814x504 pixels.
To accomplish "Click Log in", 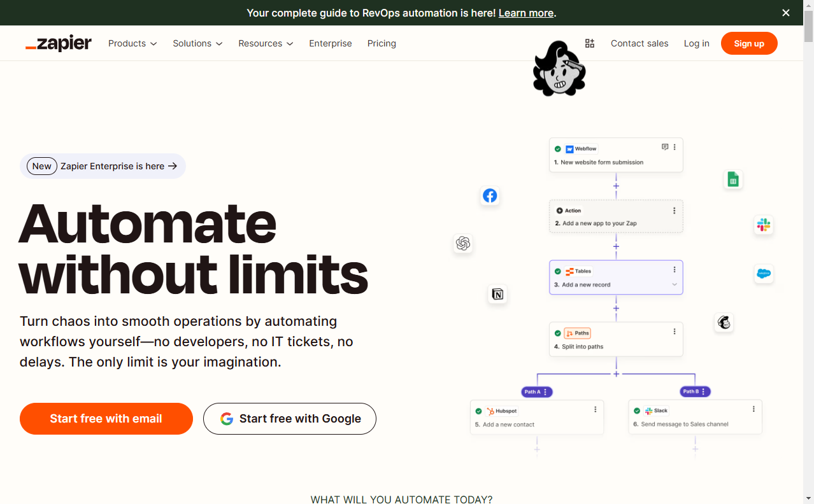I will 697,43.
